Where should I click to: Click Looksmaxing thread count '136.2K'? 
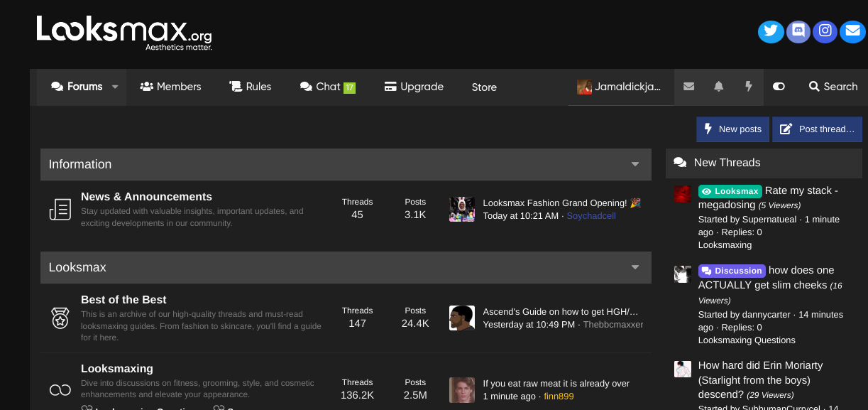357,395
